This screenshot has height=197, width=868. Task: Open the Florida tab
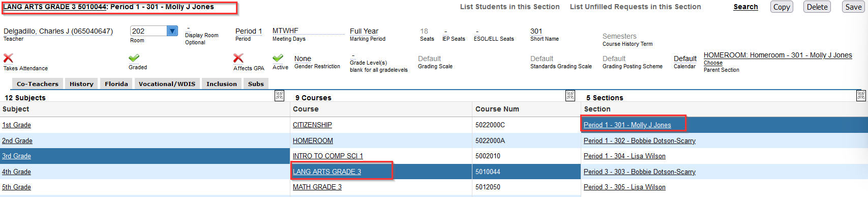pos(116,84)
